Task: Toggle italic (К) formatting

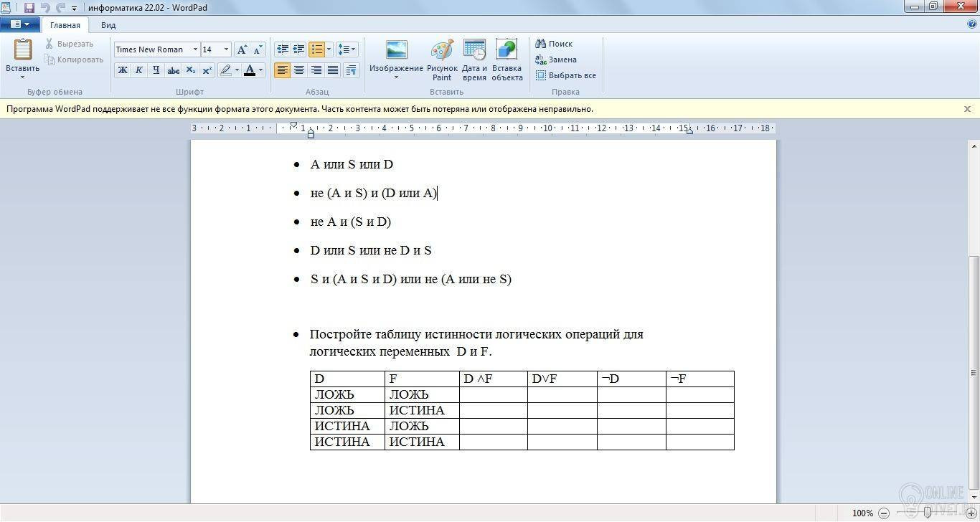Action: tap(139, 70)
